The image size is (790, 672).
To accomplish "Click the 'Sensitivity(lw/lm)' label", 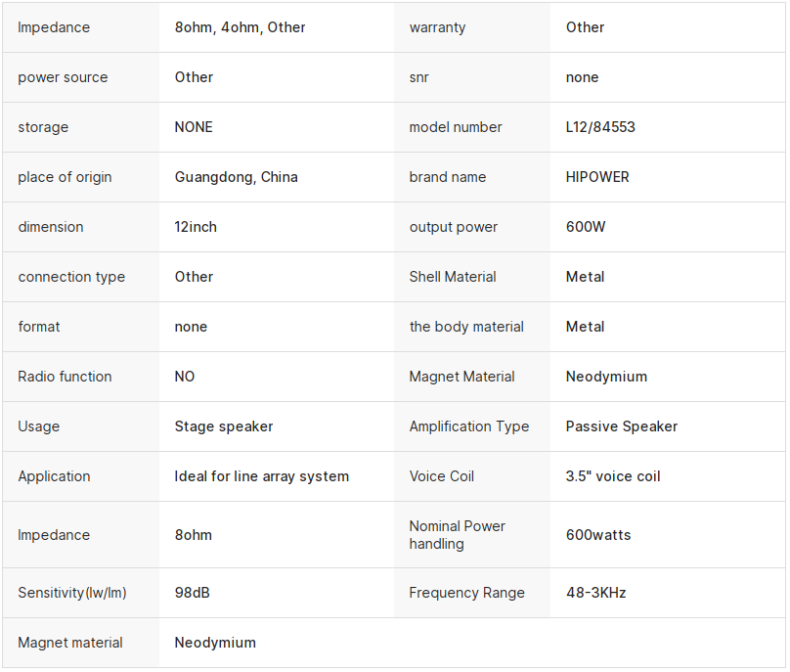I will (x=72, y=593).
